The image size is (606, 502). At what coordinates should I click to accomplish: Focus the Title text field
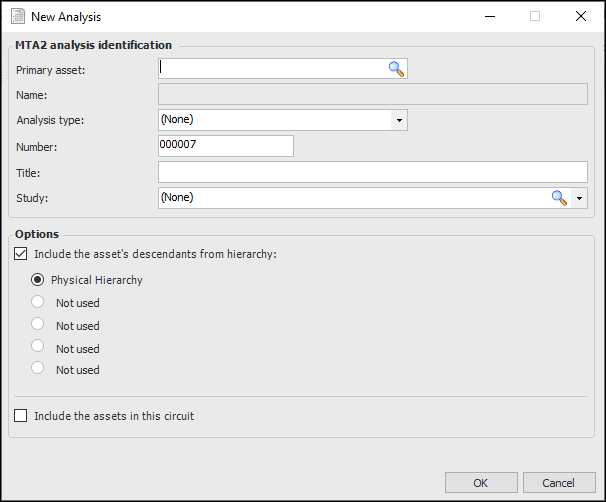[372, 172]
